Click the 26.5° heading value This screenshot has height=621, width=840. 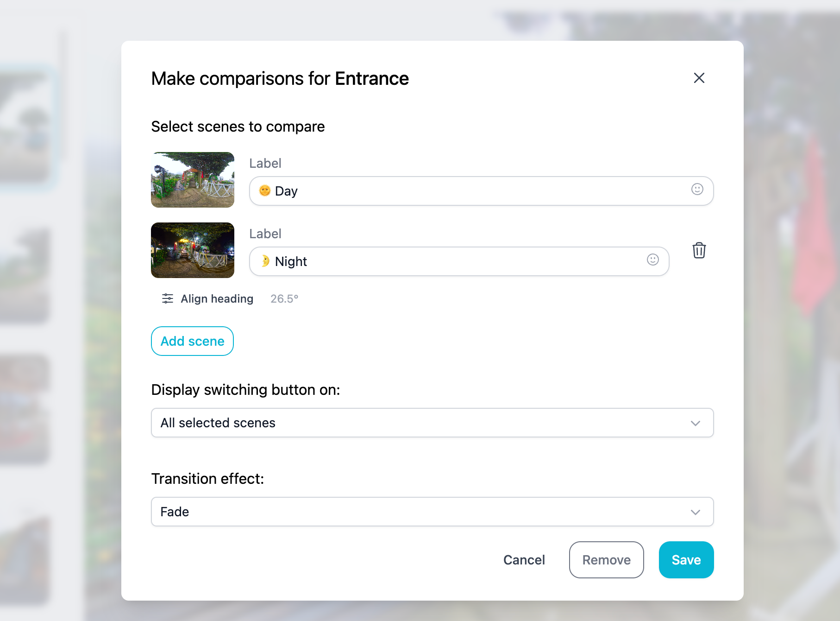click(x=284, y=299)
